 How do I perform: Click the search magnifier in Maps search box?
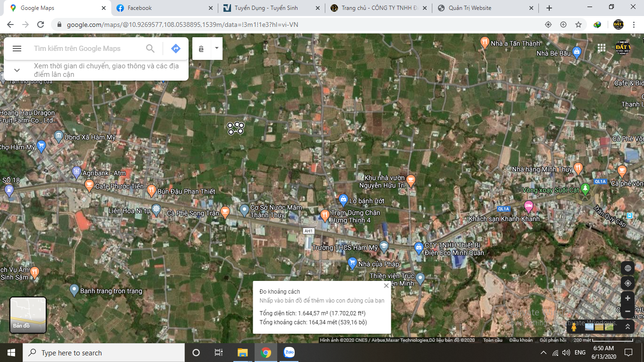[150, 49]
